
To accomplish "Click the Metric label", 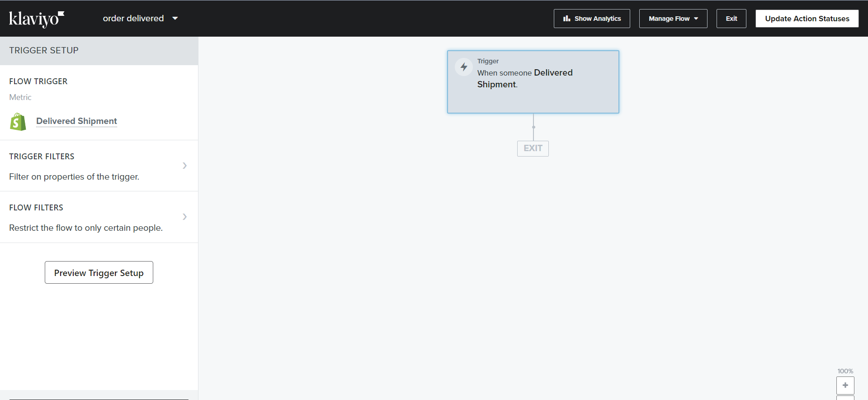I will [x=20, y=97].
